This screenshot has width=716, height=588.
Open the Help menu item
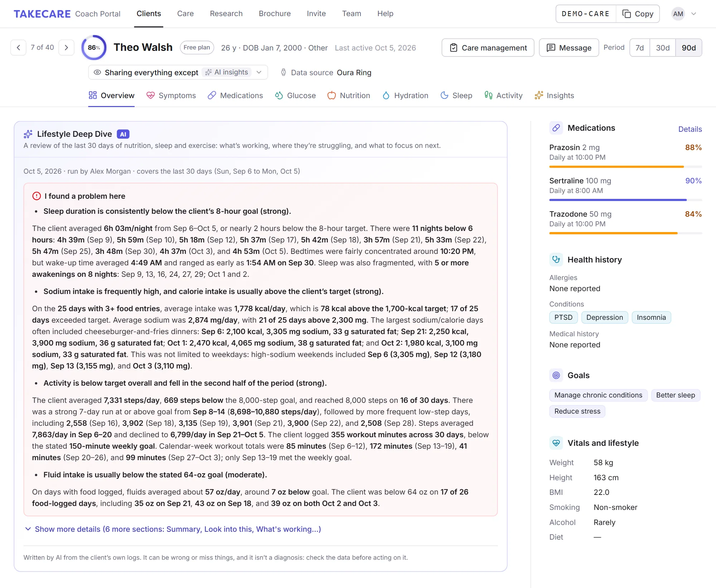(x=385, y=14)
